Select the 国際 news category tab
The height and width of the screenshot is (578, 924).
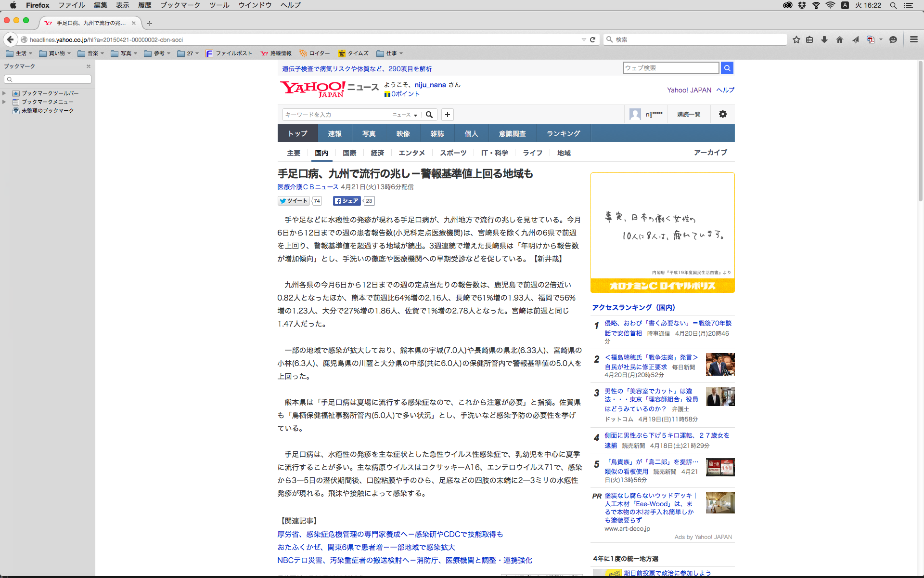pos(349,153)
